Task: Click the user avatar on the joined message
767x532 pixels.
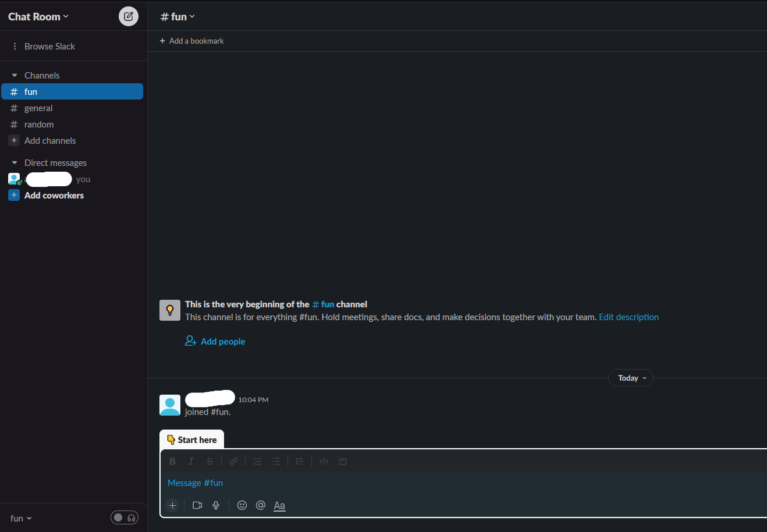Action: (x=170, y=405)
